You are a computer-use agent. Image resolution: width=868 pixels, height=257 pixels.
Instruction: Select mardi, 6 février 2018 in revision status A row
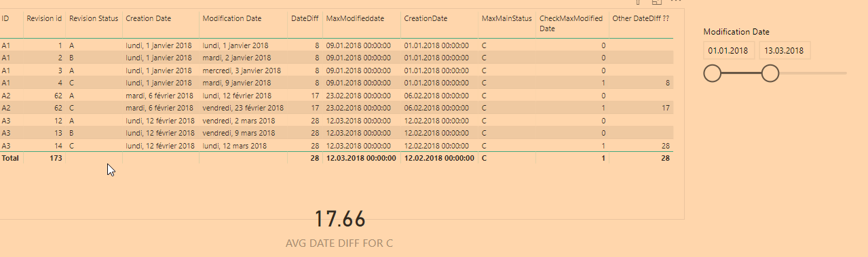point(159,96)
